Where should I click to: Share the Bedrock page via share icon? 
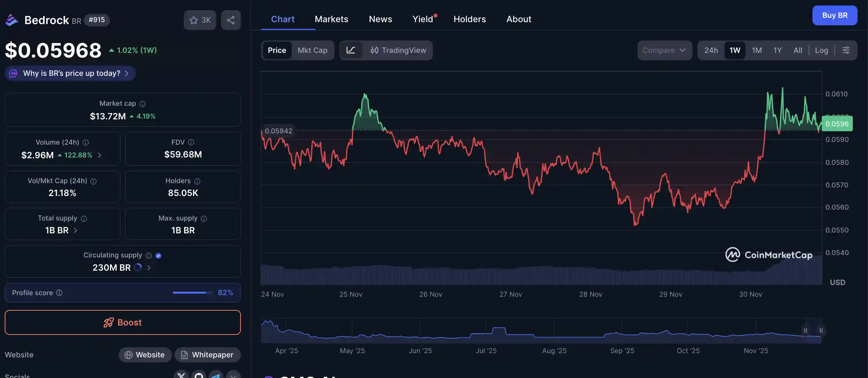231,20
